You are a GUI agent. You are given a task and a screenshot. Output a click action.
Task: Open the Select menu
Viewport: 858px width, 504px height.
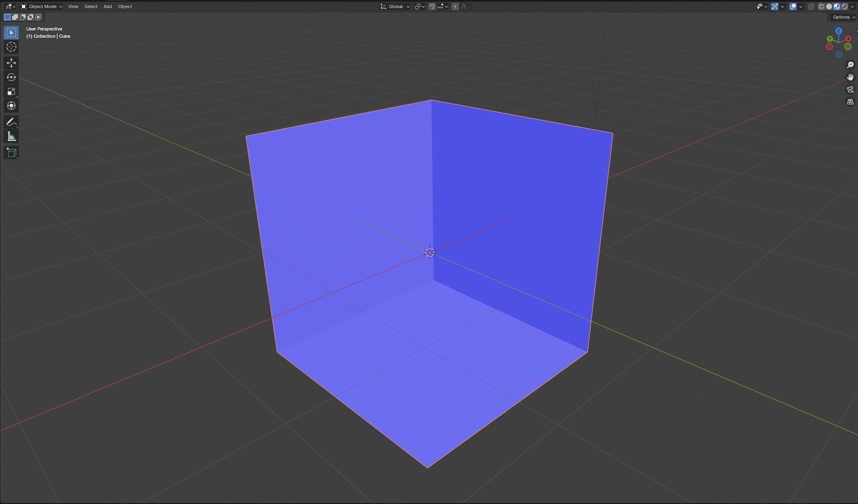(91, 6)
